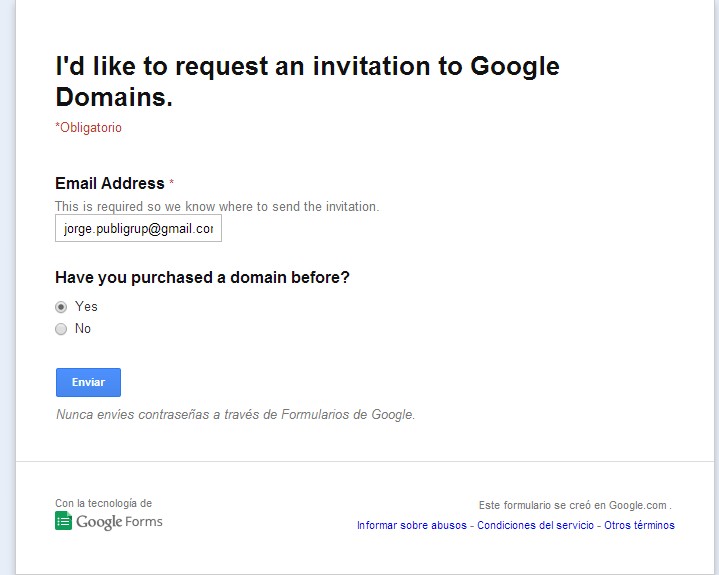Open the Informar sobre abusos link
This screenshot has width=719, height=575.
[x=412, y=525]
